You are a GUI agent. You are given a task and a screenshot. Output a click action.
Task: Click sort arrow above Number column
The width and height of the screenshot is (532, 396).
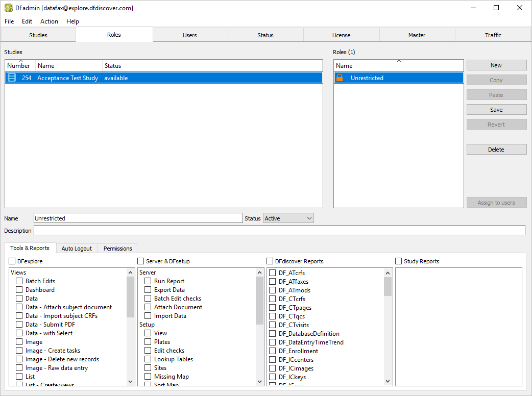pyautogui.click(x=20, y=61)
